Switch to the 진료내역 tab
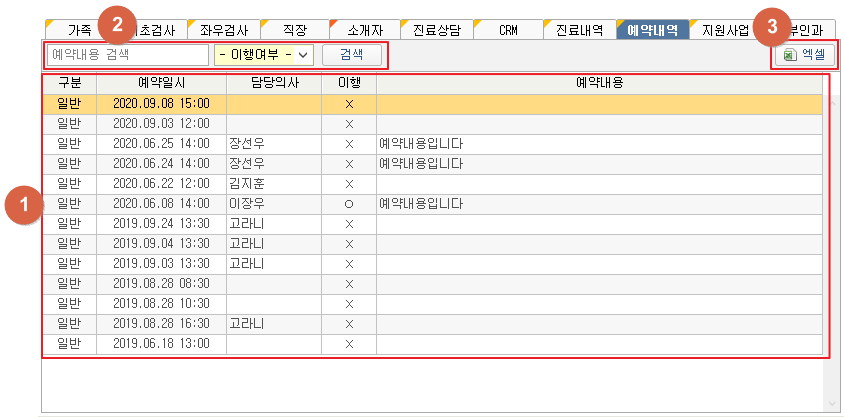This screenshot has width=844, height=417. pyautogui.click(x=579, y=30)
